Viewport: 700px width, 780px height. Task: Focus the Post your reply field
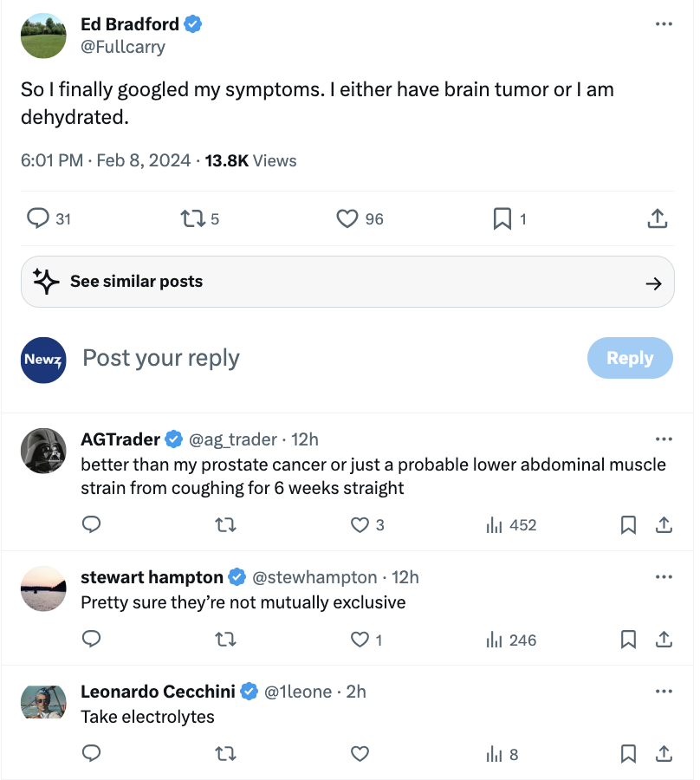tap(328, 358)
